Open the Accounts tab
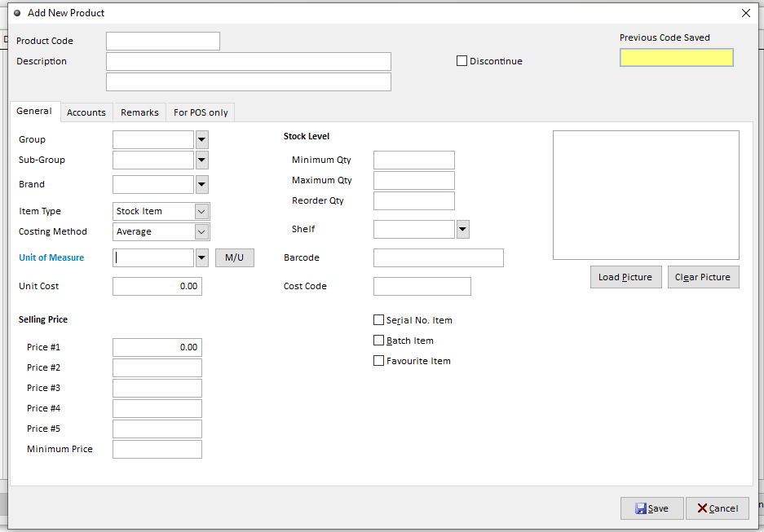This screenshot has width=764, height=532. point(86,112)
